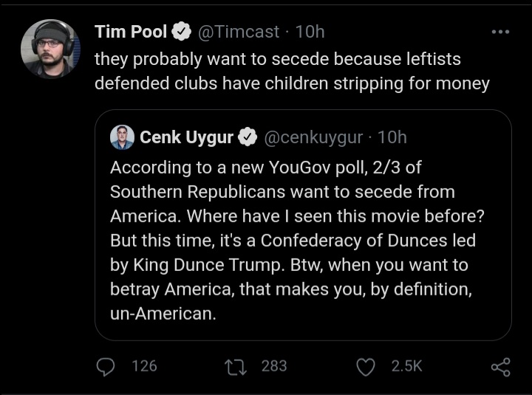Click Cenk Uygur's verified badge
Viewport: 532px width, 395px height.
[x=248, y=137]
